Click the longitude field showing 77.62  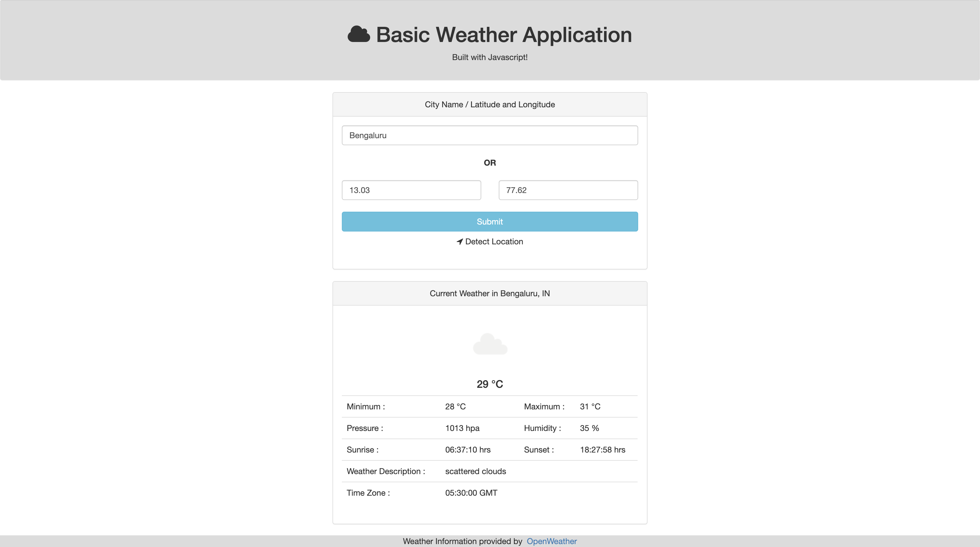[568, 190]
